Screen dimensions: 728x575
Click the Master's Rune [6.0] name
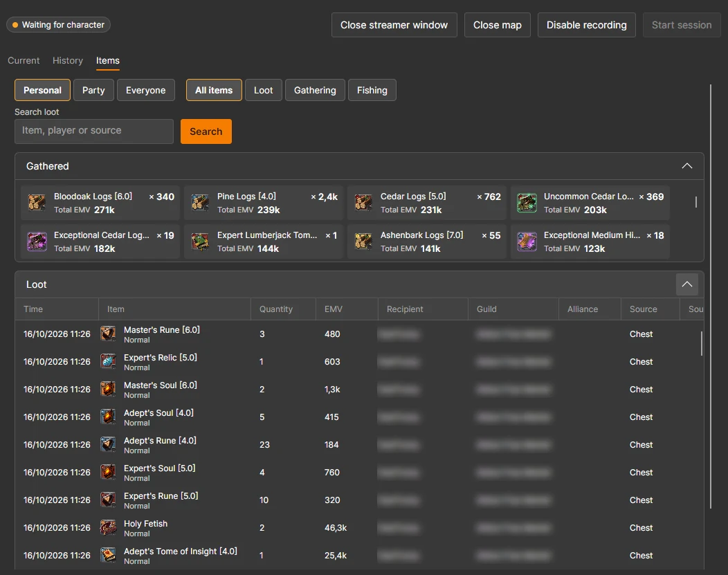(x=162, y=329)
